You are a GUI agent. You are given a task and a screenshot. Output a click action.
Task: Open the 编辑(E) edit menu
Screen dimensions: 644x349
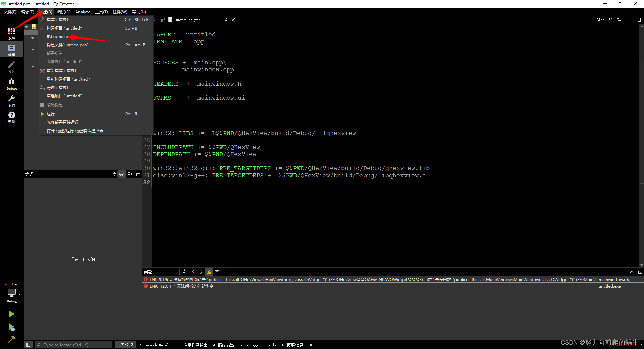27,12
